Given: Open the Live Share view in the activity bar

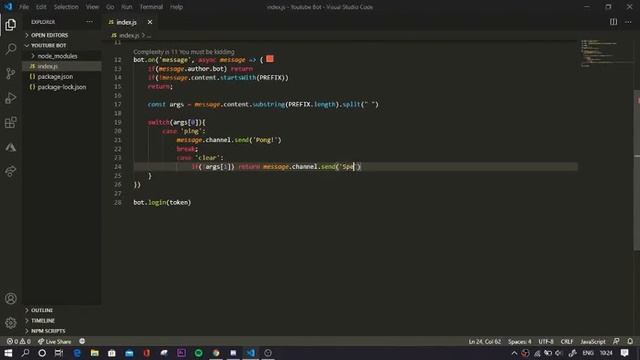Looking at the screenshot, I should pyautogui.click(x=11, y=171).
